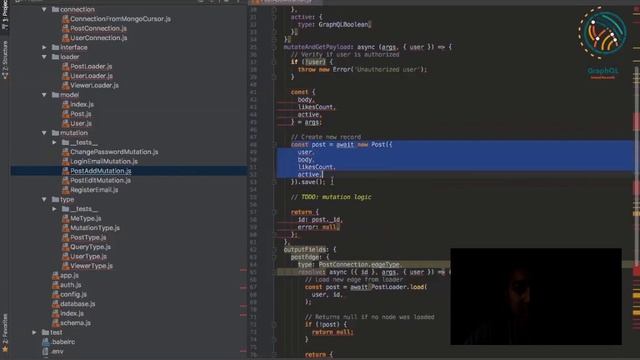The image size is (640, 360).
Task: Click the PostConnection.edgeType text
Action: coord(359,264)
